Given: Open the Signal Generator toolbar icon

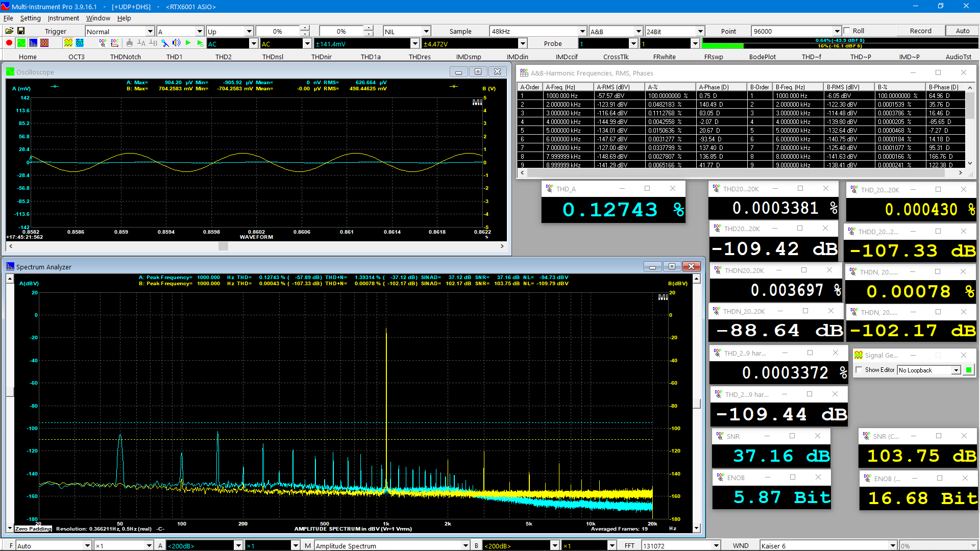Looking at the screenshot, I should (x=68, y=43).
